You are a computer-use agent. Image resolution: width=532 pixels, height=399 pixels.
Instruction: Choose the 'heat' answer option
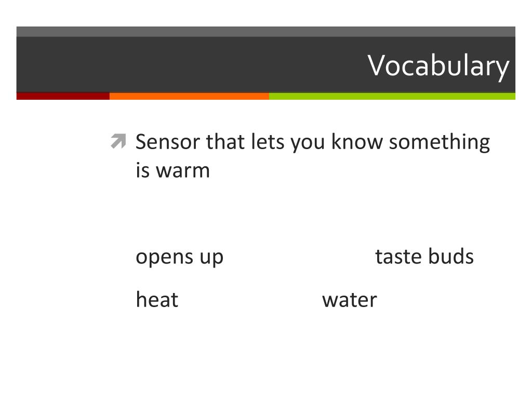(x=157, y=299)
